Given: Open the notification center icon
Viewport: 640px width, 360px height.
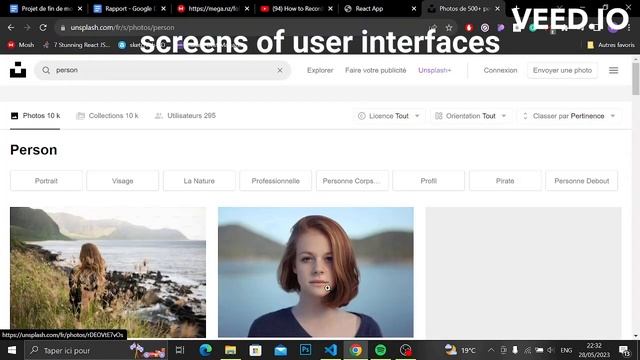Looking at the screenshot, I should pos(624,350).
